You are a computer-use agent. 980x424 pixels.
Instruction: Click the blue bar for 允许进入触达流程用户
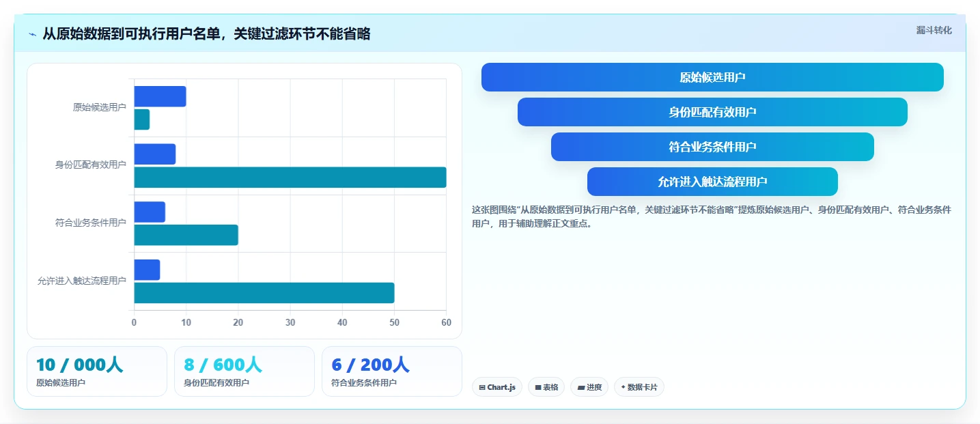point(147,270)
